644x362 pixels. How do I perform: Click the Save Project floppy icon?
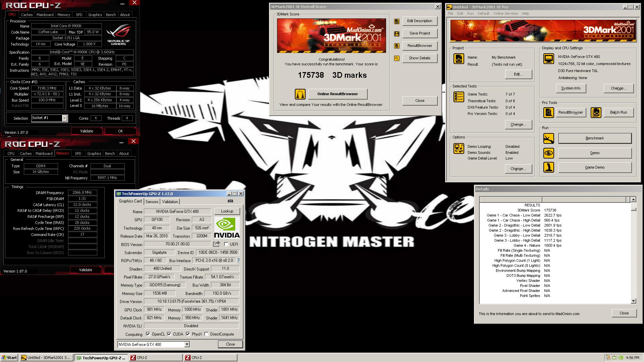coord(397,34)
